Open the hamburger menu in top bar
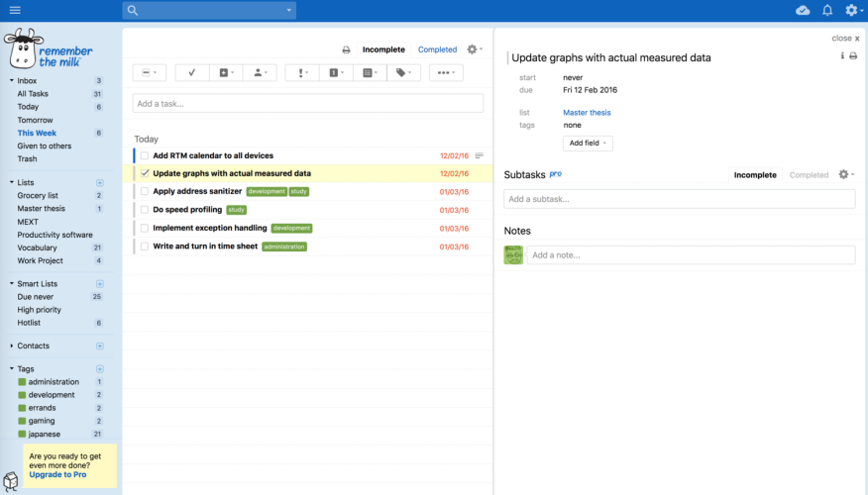Viewport: 868px width, 495px height. click(x=14, y=10)
